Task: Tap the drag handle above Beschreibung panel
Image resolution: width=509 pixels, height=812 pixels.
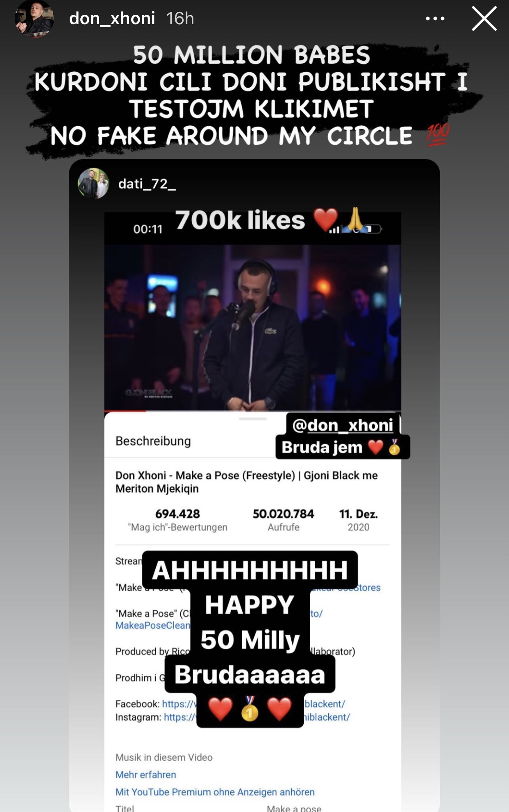Action: pyautogui.click(x=252, y=419)
